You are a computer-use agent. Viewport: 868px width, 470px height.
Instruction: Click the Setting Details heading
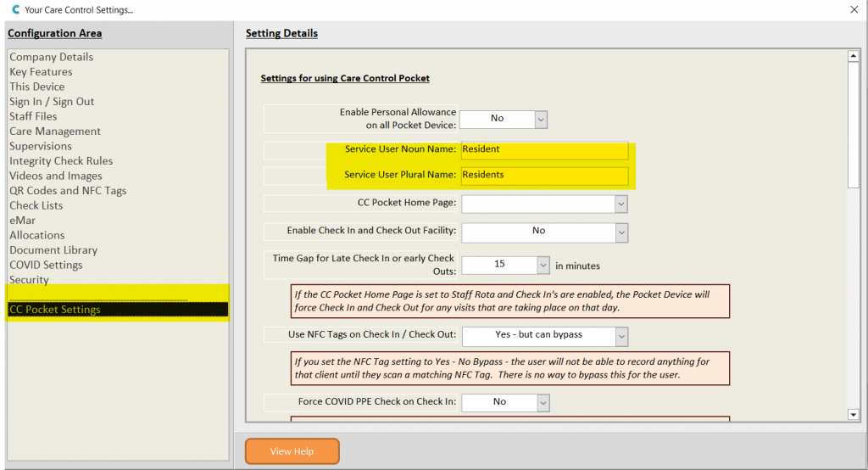point(281,33)
